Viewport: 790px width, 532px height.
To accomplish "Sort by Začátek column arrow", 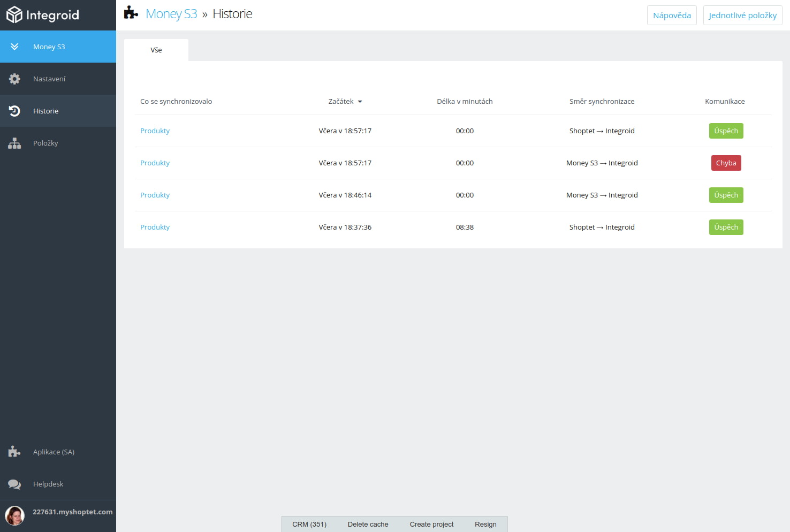I will click(x=360, y=102).
